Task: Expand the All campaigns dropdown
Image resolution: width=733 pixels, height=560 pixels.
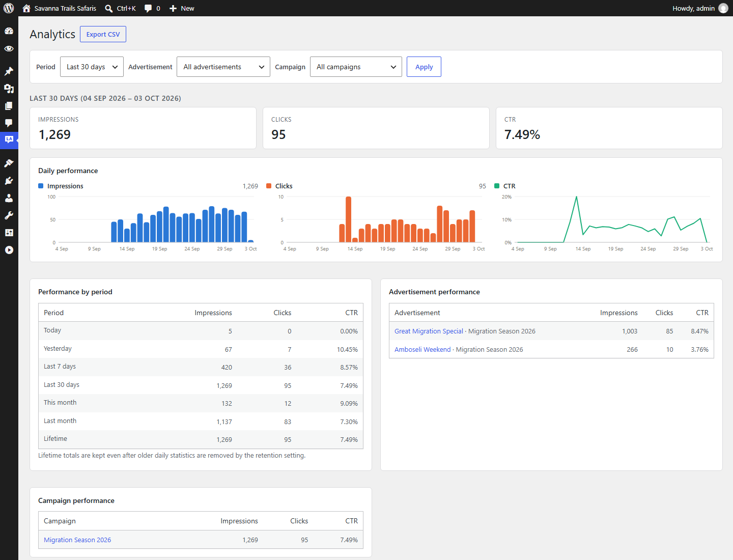Action: [356, 67]
